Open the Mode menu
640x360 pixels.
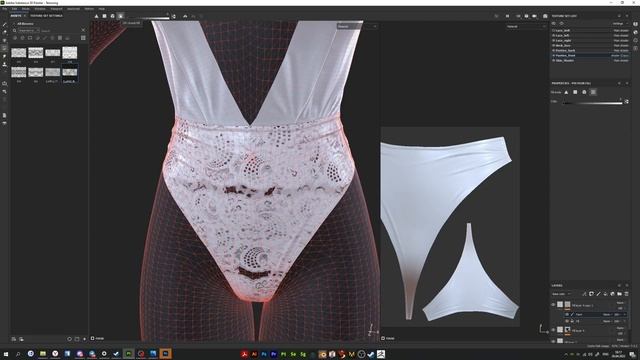point(25,9)
